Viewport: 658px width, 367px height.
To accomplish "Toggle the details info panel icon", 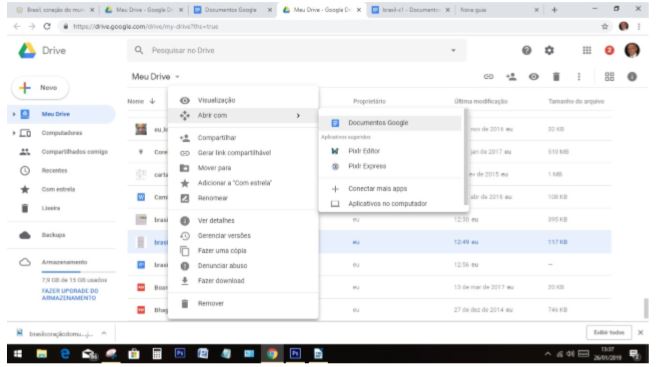I will [x=632, y=77].
